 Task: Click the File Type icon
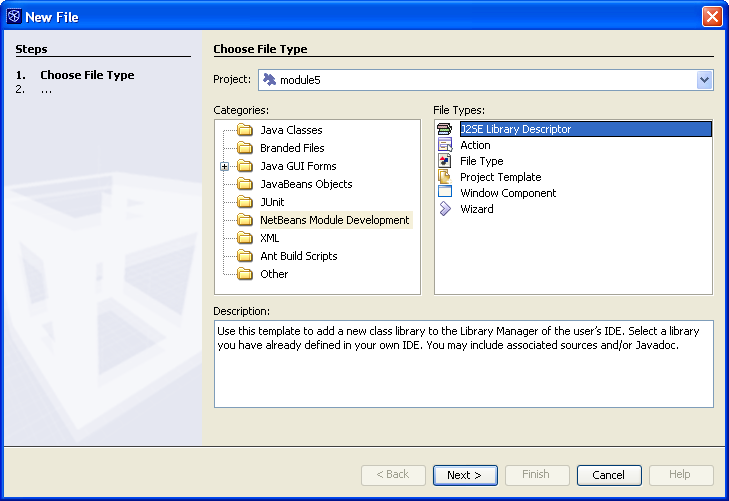[444, 161]
